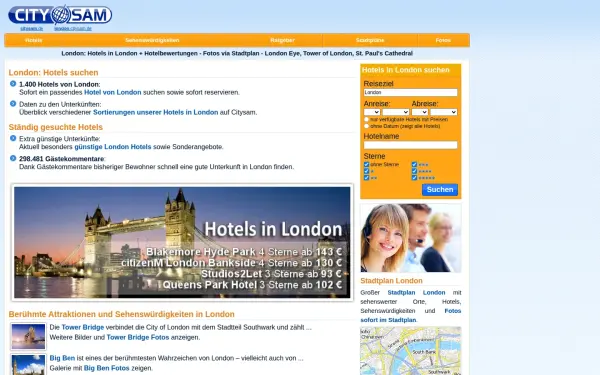Click the blue Suchen button
This screenshot has width=600, height=375.
point(440,189)
